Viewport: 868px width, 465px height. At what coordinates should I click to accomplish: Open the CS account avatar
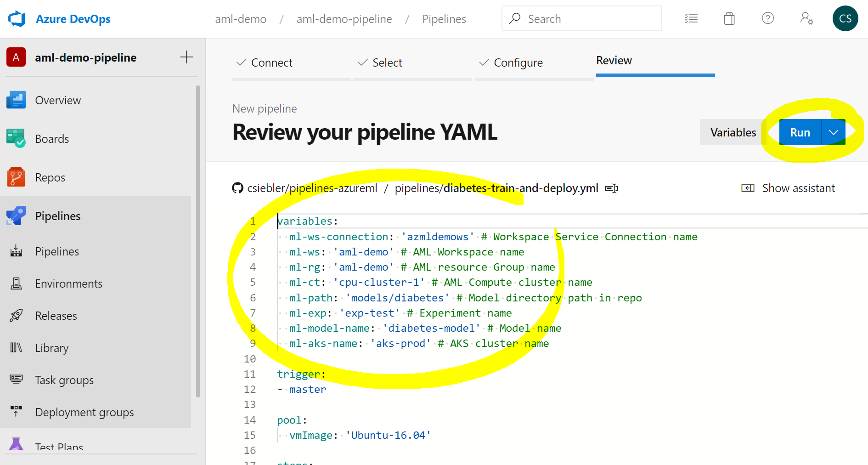845,18
